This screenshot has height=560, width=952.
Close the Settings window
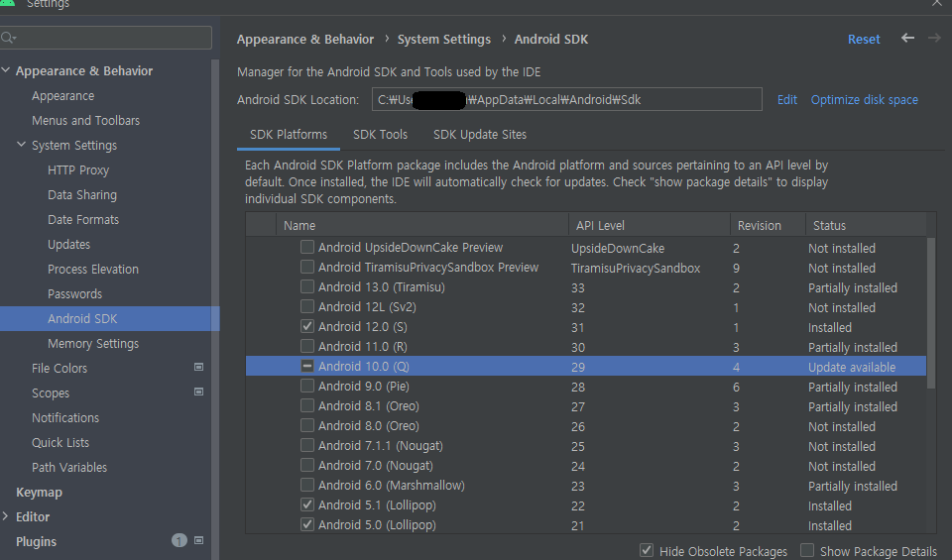click(x=937, y=3)
